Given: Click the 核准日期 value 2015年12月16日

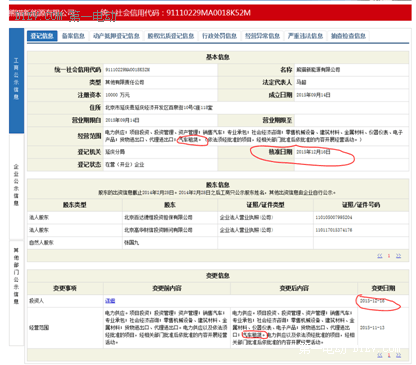Looking at the screenshot, I should 313,152.
